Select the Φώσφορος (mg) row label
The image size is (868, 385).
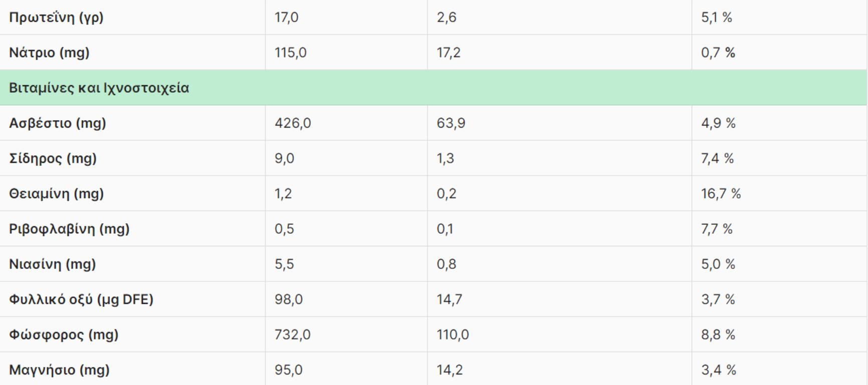(64, 334)
